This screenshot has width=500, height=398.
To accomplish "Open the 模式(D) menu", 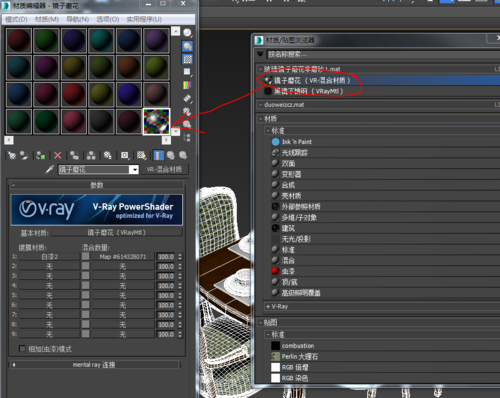I will click(16, 19).
